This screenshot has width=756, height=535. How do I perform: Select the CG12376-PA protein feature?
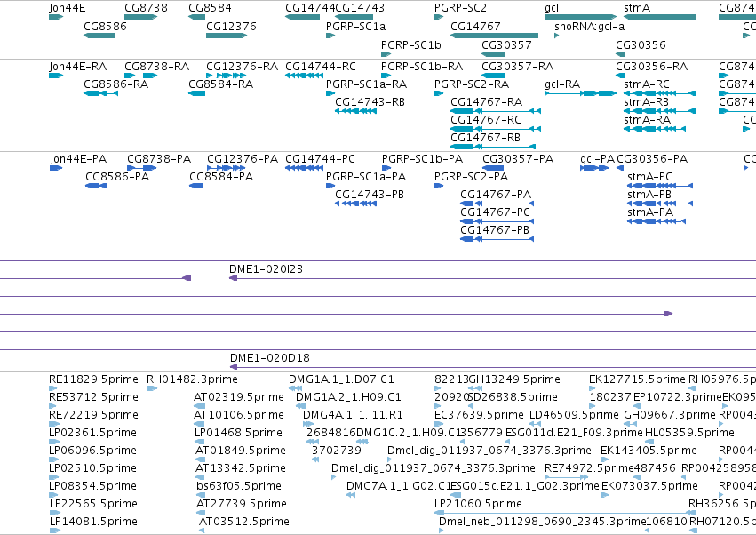[227, 168]
